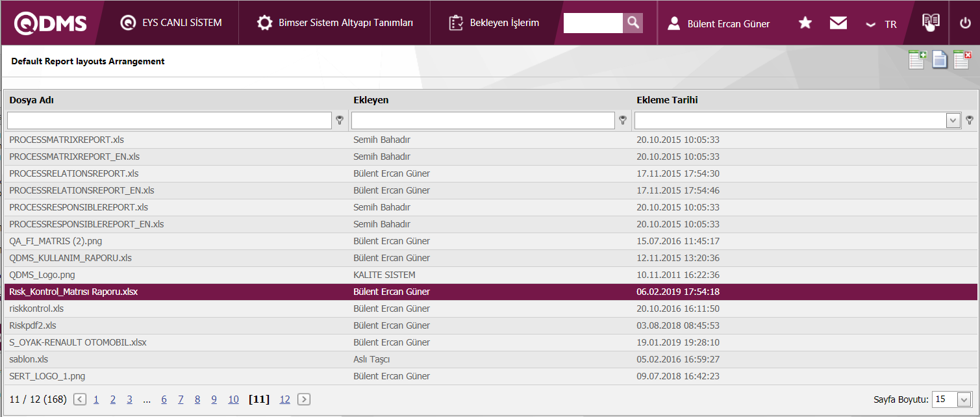The height and width of the screenshot is (417, 980).
Task: Click KALITE SISTEM in Ekleyen column
Action: tap(384, 275)
